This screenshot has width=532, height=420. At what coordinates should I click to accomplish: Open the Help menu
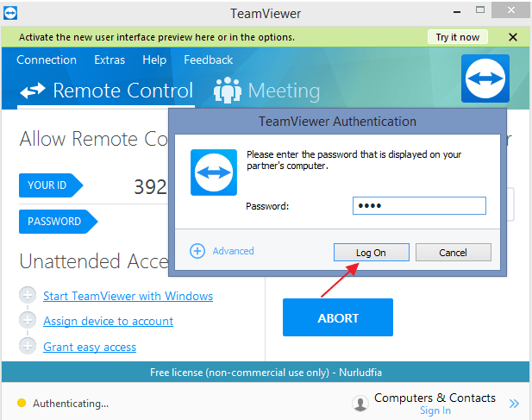coord(154,60)
